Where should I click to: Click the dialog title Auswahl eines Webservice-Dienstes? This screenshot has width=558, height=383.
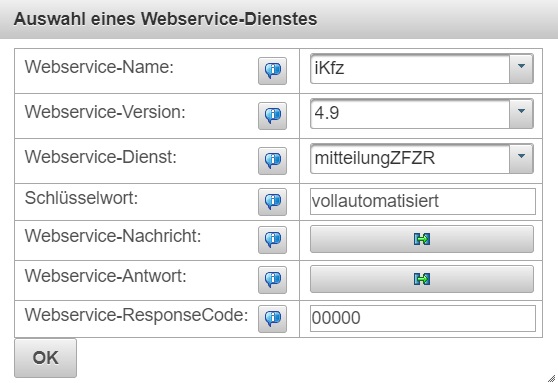pyautogui.click(x=165, y=19)
